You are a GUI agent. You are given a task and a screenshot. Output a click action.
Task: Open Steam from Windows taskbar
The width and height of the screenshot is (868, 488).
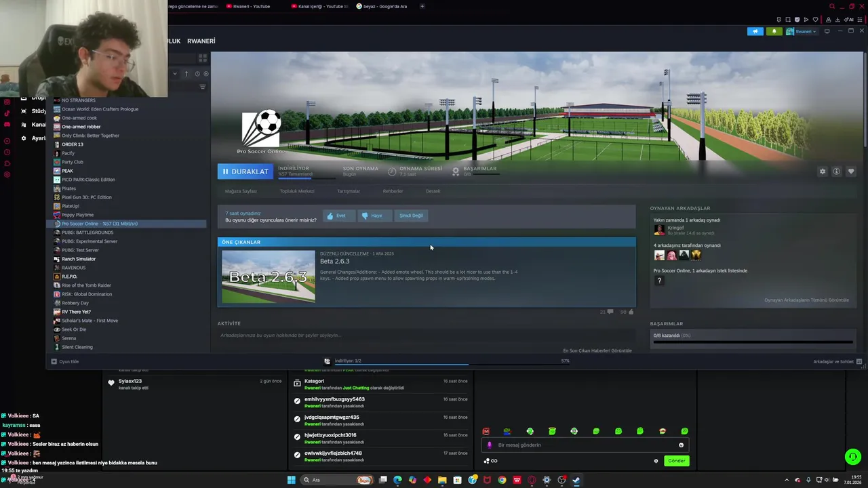(x=576, y=480)
